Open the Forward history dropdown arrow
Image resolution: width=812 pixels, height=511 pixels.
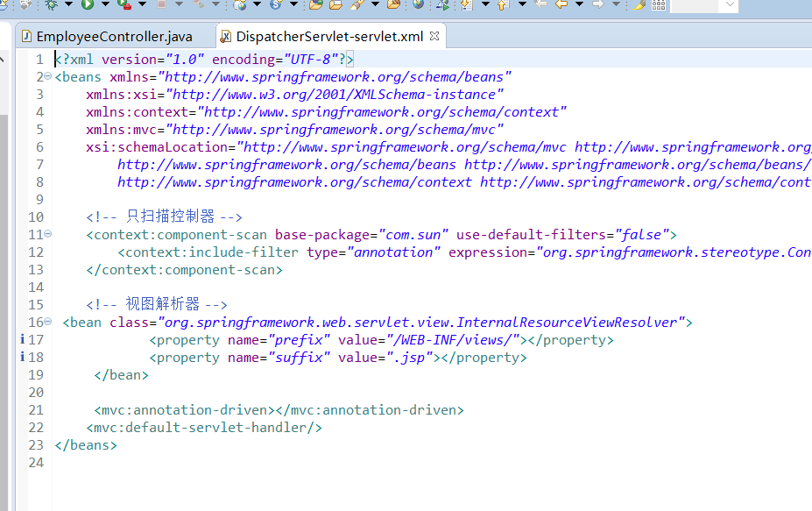[616, 4]
